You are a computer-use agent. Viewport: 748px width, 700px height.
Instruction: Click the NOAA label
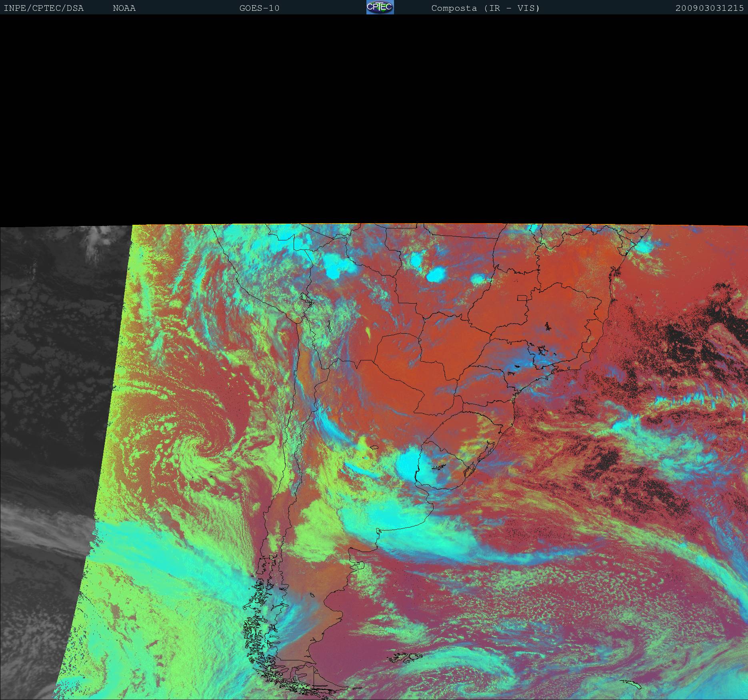pos(124,8)
